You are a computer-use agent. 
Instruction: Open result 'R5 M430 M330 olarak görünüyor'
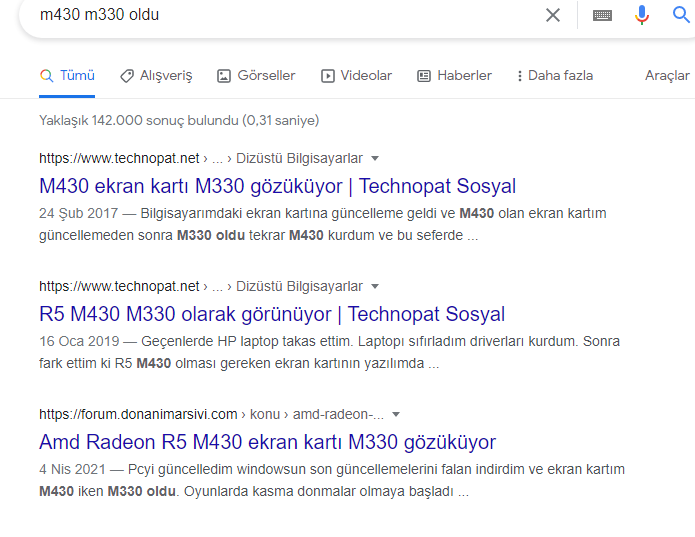pos(272,314)
